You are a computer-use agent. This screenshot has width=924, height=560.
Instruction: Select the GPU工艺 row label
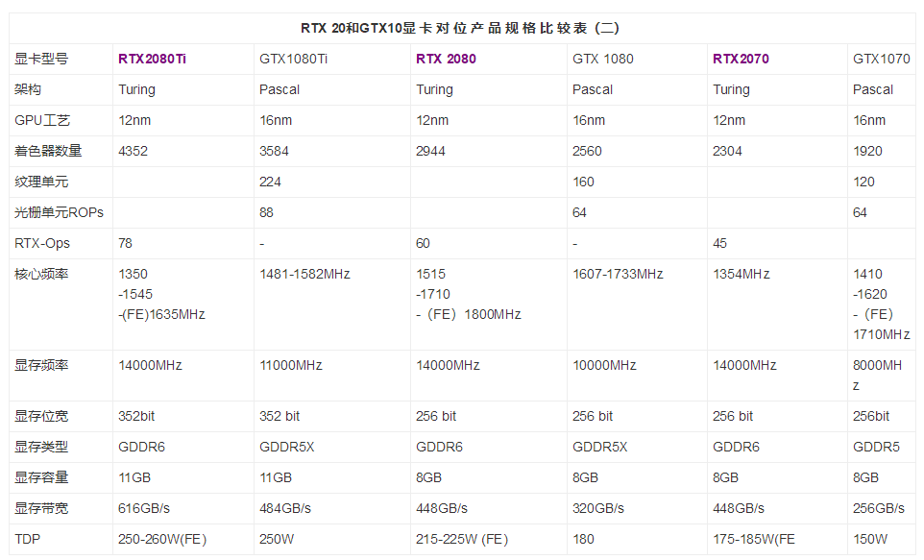click(42, 120)
